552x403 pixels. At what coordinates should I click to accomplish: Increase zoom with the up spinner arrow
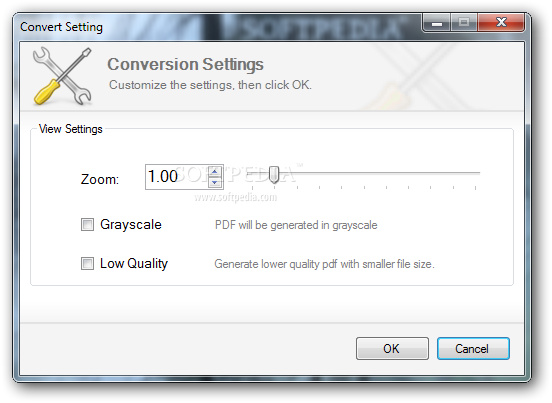pyautogui.click(x=214, y=172)
